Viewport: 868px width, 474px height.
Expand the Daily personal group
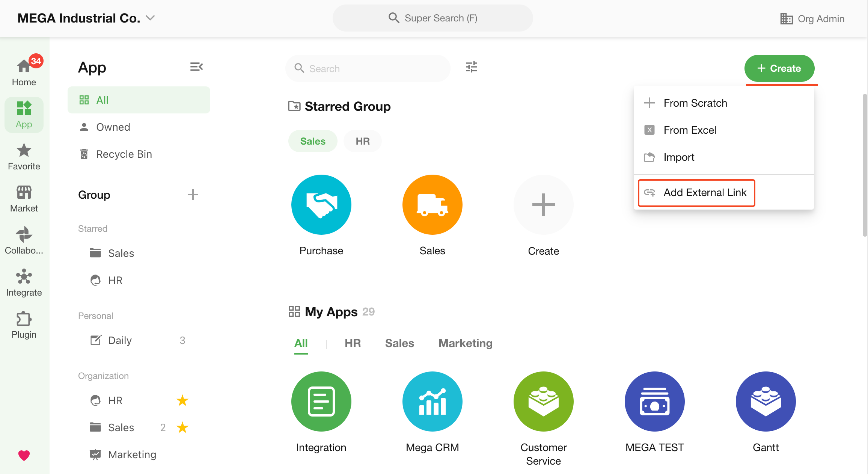[120, 340]
